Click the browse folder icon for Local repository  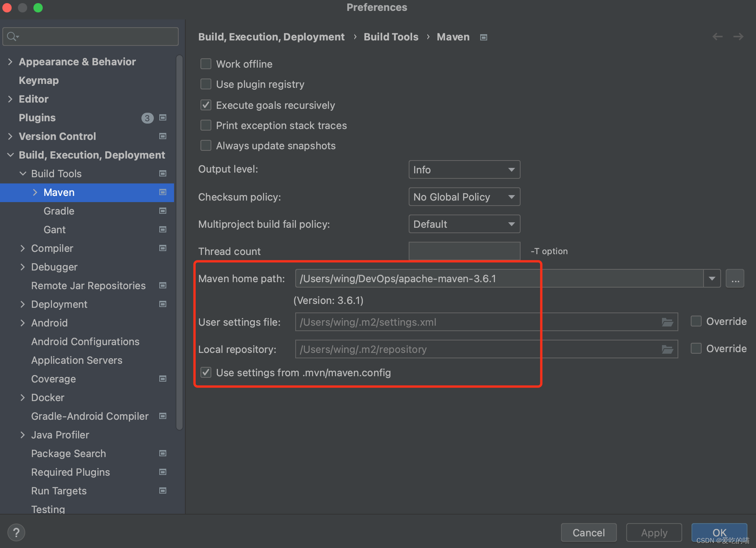point(667,349)
